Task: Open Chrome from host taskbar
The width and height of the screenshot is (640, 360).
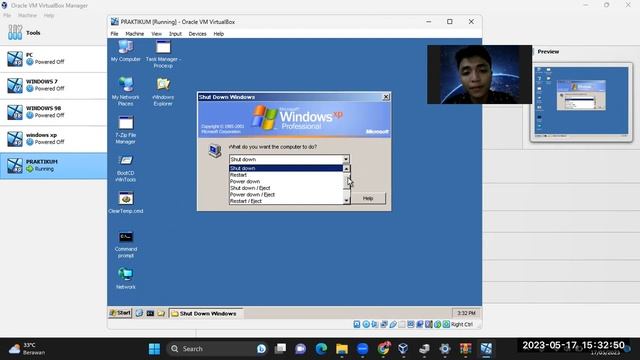Action: click(x=383, y=349)
